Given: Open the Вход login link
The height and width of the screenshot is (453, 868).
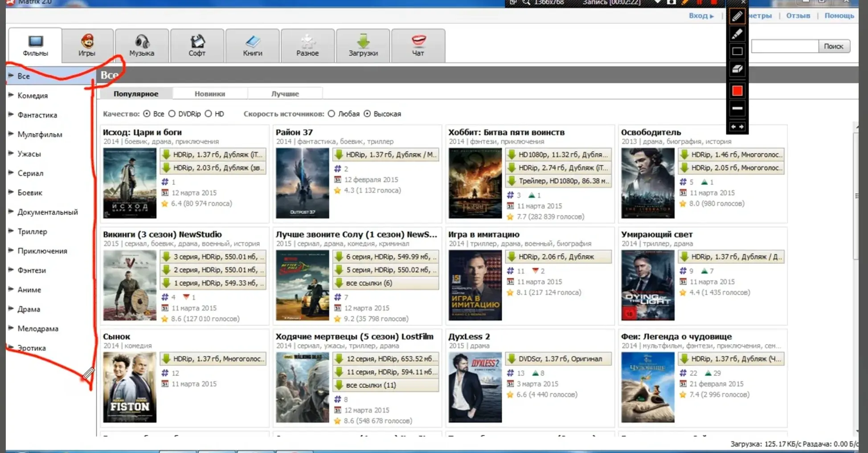Looking at the screenshot, I should point(701,16).
